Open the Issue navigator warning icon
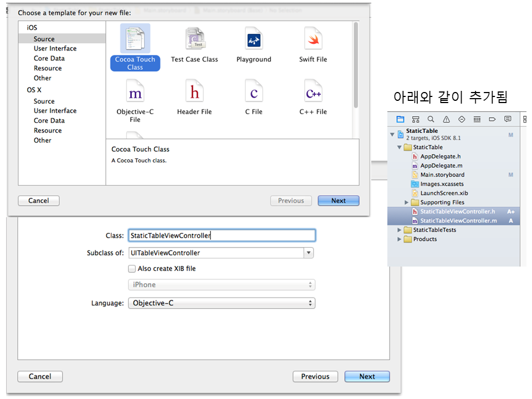 click(x=446, y=119)
